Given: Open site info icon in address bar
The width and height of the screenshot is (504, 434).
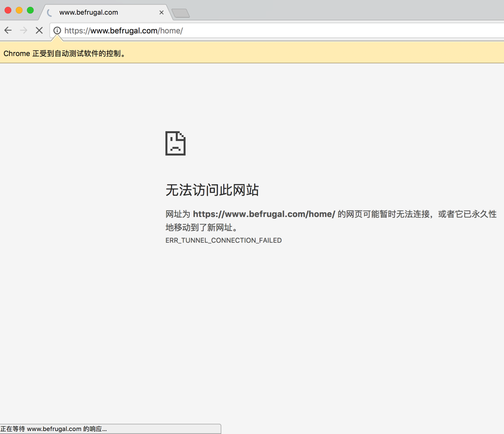Looking at the screenshot, I should [57, 31].
